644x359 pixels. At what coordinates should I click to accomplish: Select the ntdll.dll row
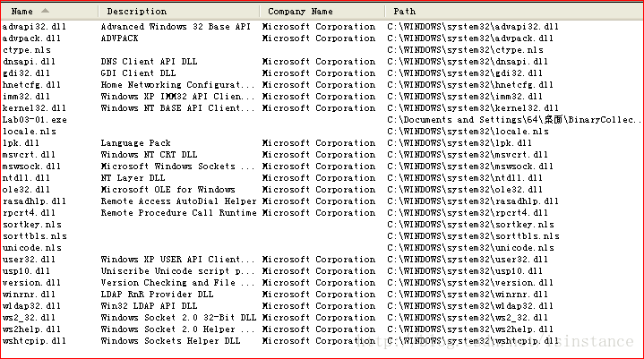[30, 178]
